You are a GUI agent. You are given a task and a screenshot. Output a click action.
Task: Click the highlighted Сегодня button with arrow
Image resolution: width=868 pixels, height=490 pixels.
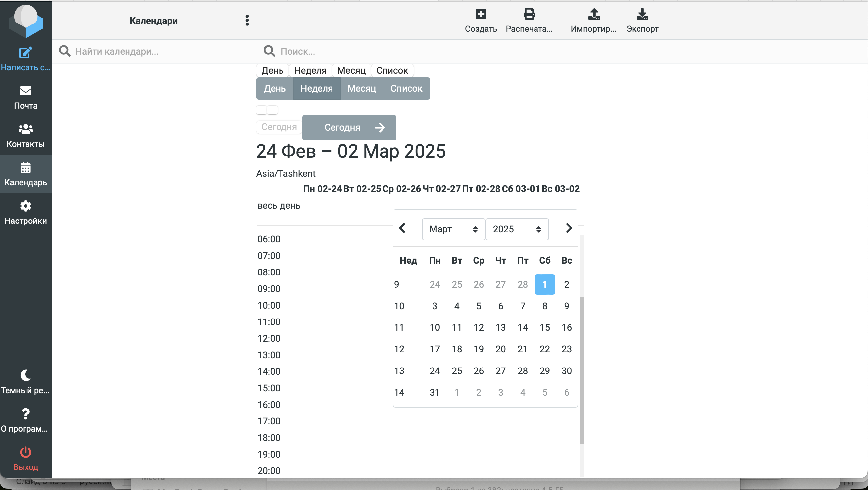[x=349, y=128]
